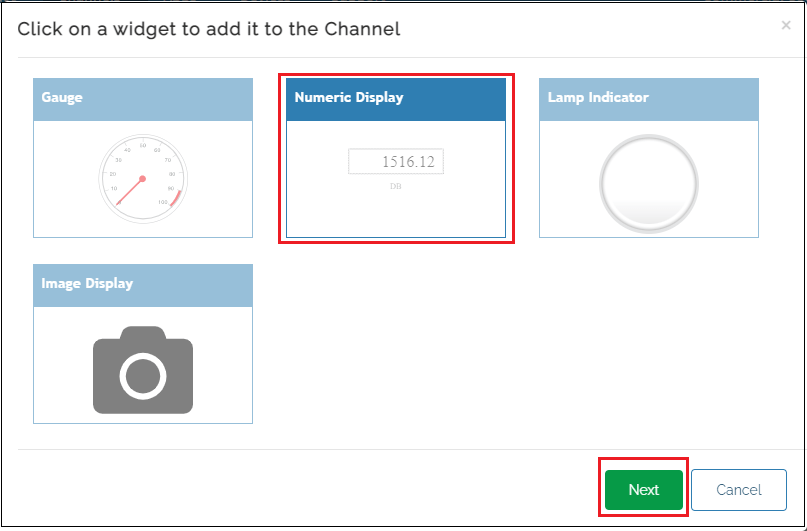Click the camera's top viewfinder bump
807x531 pixels.
point(143,332)
